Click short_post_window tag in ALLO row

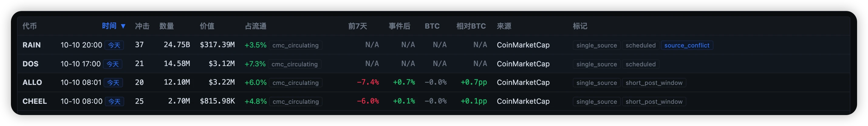point(654,83)
